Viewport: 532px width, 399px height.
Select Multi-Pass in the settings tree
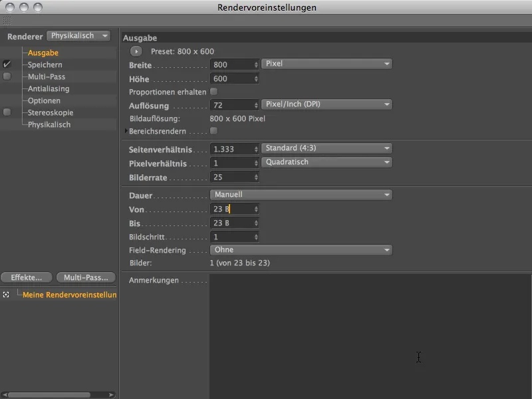[x=47, y=76]
